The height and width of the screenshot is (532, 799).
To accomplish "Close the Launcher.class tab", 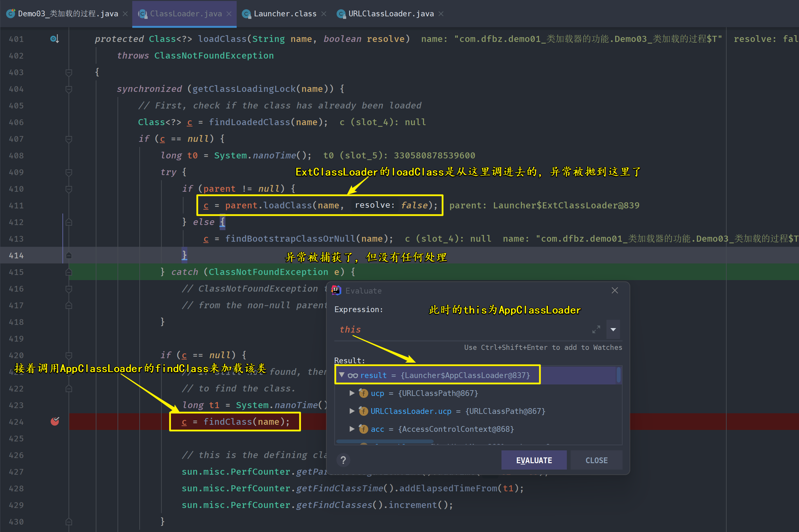I will [324, 14].
